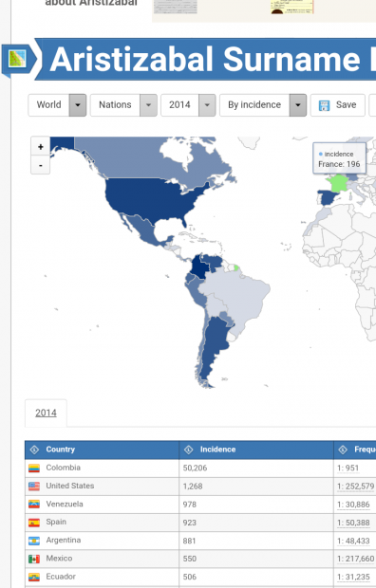
Task: Click the Save map button
Action: pos(337,105)
